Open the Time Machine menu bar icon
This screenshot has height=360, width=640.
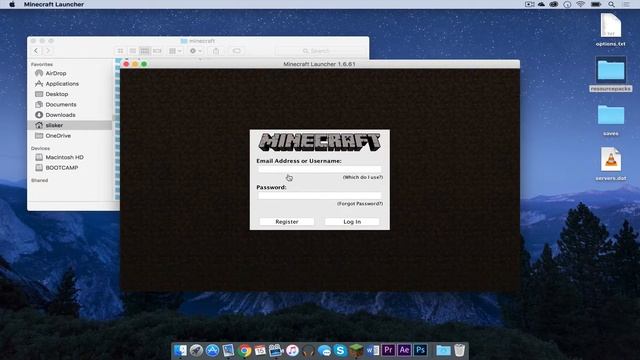click(x=567, y=4)
